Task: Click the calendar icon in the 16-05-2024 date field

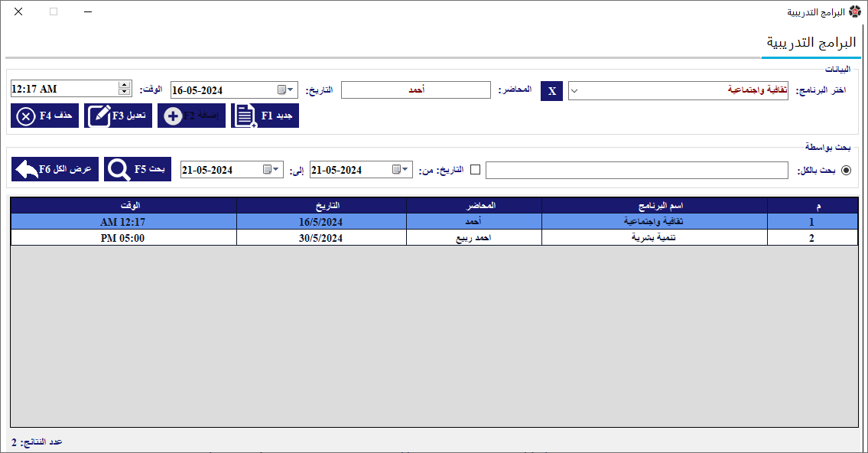Action: pos(281,90)
